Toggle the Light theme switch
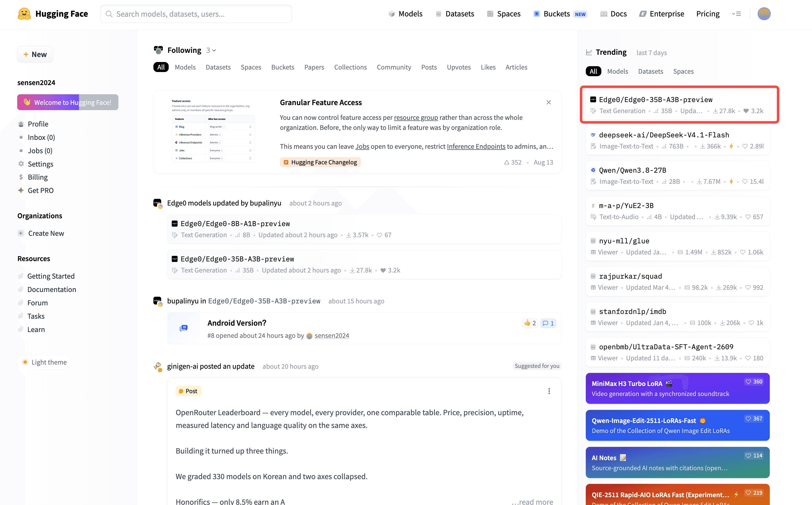Image resolution: width=812 pixels, height=505 pixels. [44, 362]
